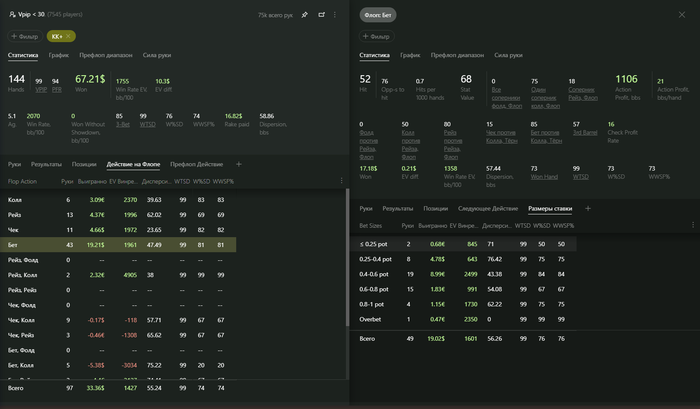Select the 0.8-1 pot row

pyautogui.click(x=463, y=304)
